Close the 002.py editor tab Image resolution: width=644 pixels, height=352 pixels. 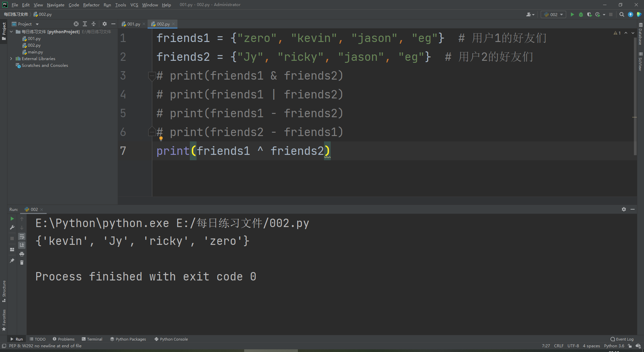click(173, 24)
